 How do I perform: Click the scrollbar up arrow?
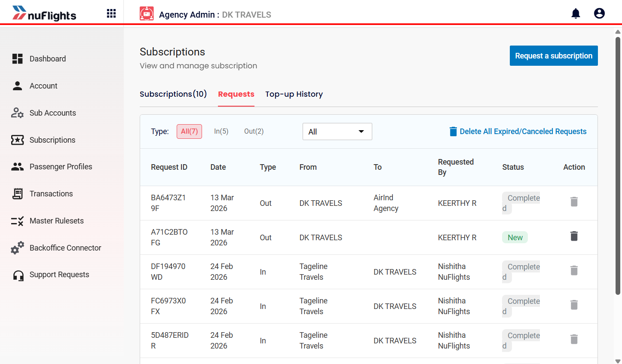(x=618, y=32)
